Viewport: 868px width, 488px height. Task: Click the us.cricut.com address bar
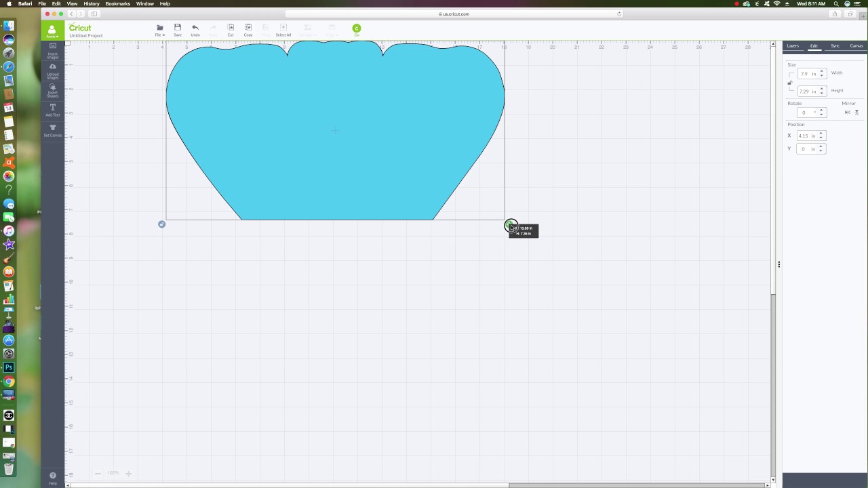pyautogui.click(x=454, y=14)
